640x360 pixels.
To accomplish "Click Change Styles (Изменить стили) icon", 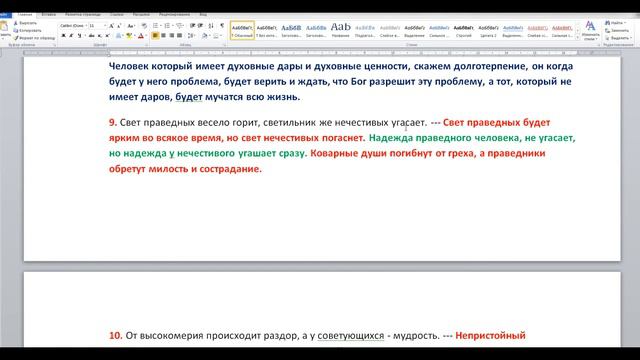I will pos(590,31).
